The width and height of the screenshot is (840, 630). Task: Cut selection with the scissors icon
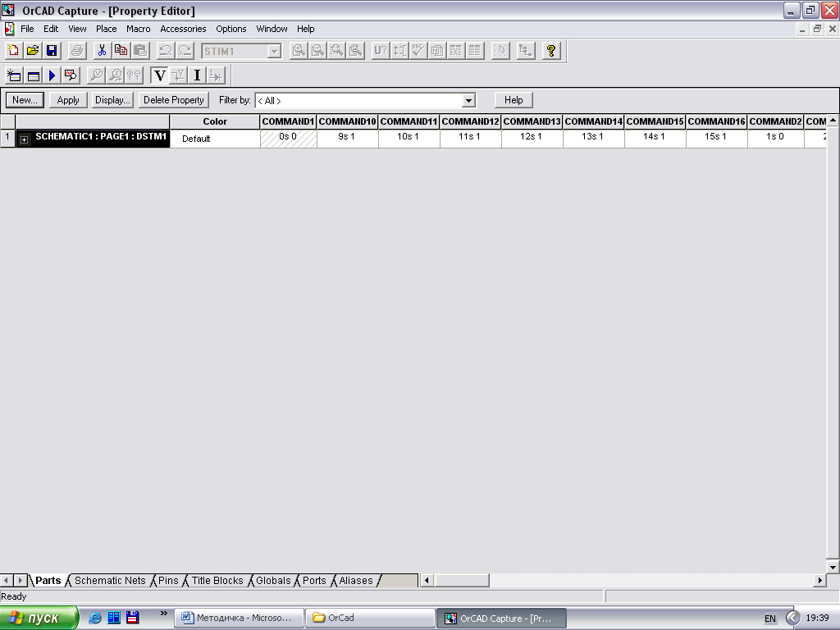[102, 51]
